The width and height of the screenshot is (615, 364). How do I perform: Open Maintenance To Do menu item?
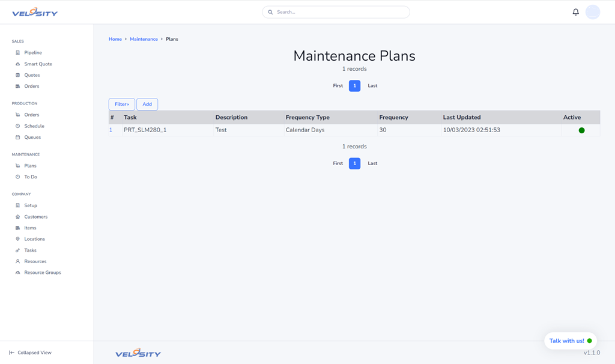(x=31, y=177)
